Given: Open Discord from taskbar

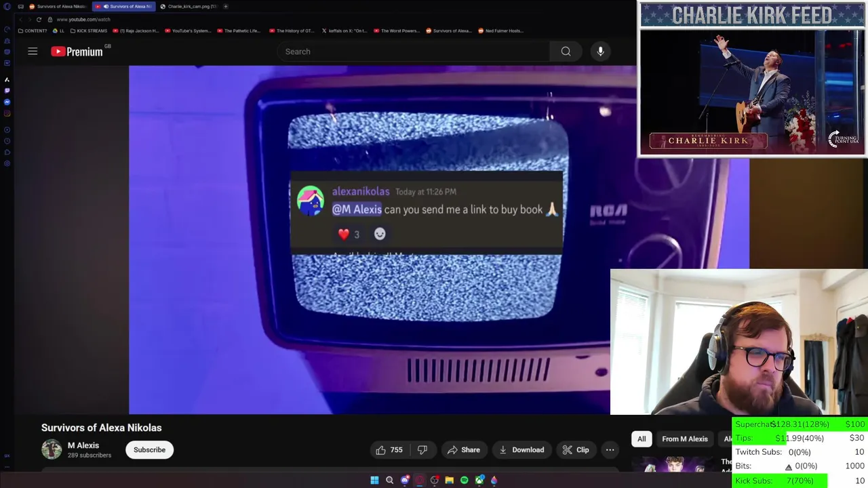Looking at the screenshot, I should tap(405, 480).
